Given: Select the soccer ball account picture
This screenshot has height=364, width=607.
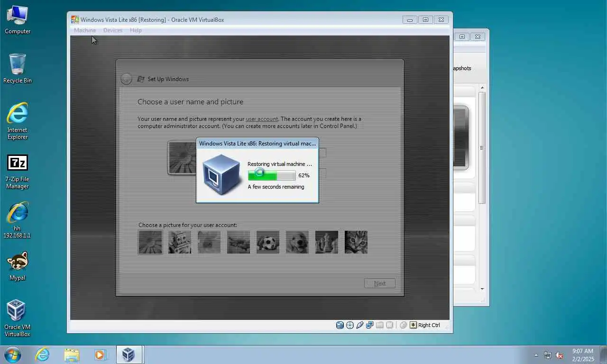Looking at the screenshot, I should 268,242.
